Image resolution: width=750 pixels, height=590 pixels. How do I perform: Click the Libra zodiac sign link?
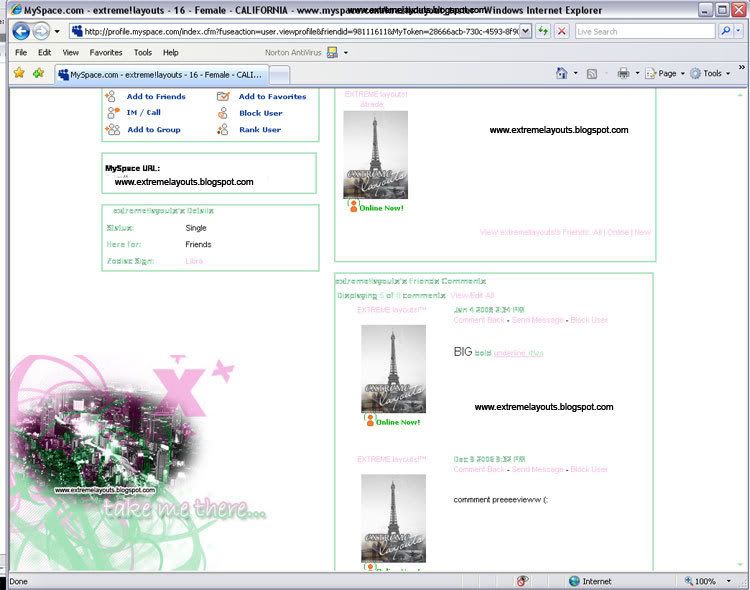[x=194, y=261]
